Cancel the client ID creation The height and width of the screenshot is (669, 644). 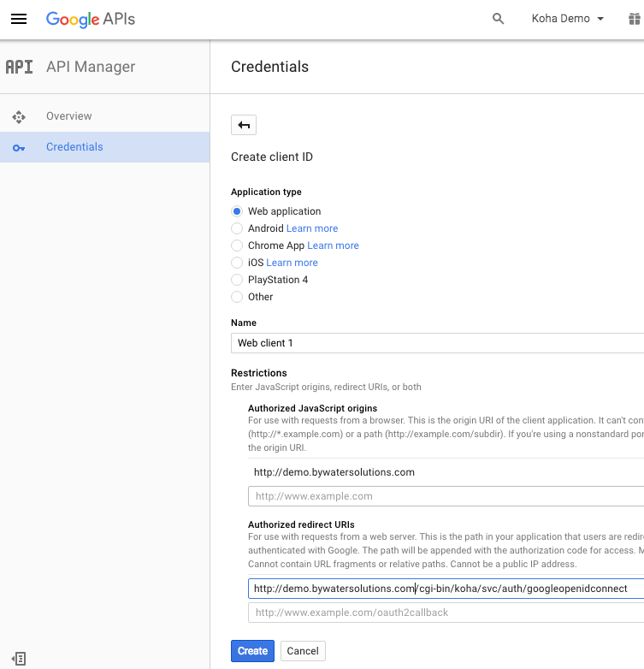coord(303,651)
